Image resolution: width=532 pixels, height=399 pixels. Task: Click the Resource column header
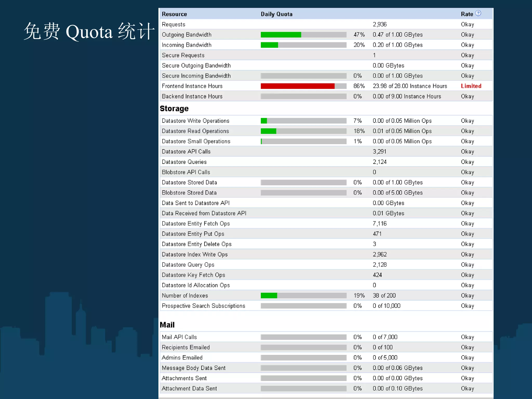point(174,14)
